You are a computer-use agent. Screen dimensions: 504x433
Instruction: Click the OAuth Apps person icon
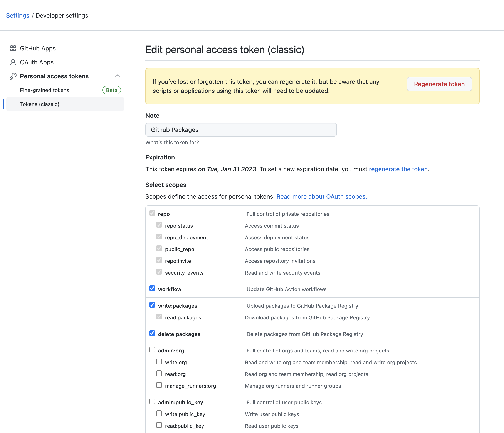pyautogui.click(x=13, y=62)
